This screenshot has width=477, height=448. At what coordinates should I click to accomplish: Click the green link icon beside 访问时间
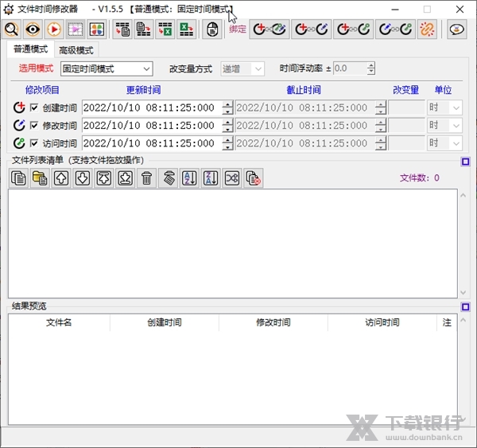click(x=19, y=142)
